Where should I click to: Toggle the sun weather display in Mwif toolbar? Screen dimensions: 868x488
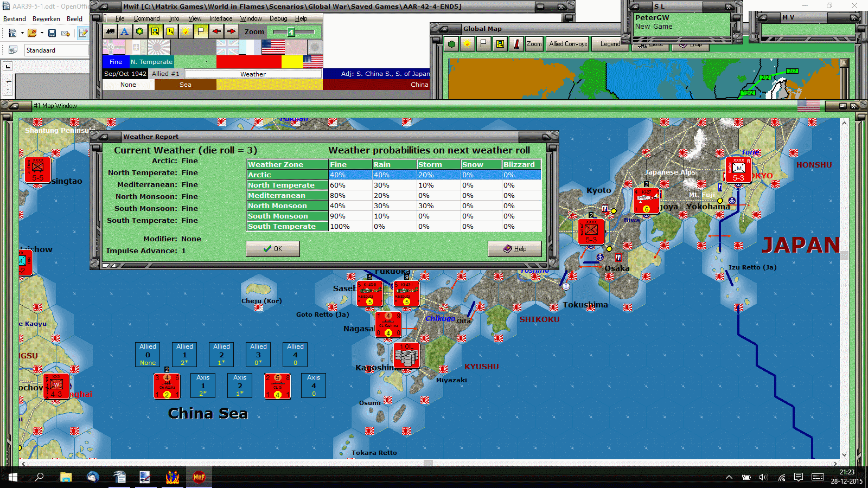[186, 31]
